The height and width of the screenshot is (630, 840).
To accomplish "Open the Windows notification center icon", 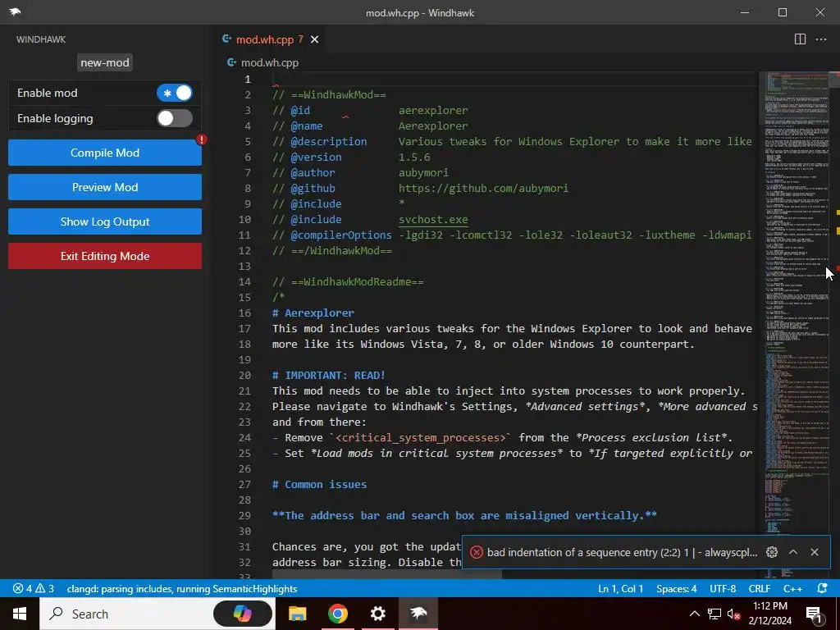I will (x=815, y=614).
